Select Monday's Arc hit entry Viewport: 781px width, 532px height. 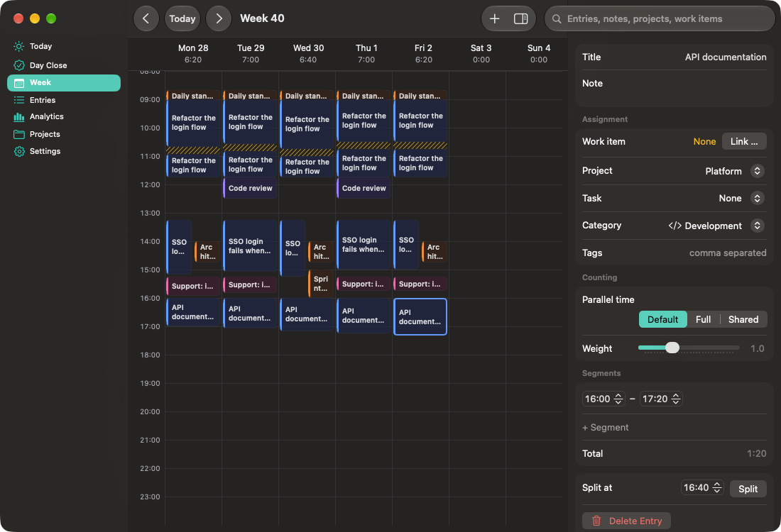(207, 252)
